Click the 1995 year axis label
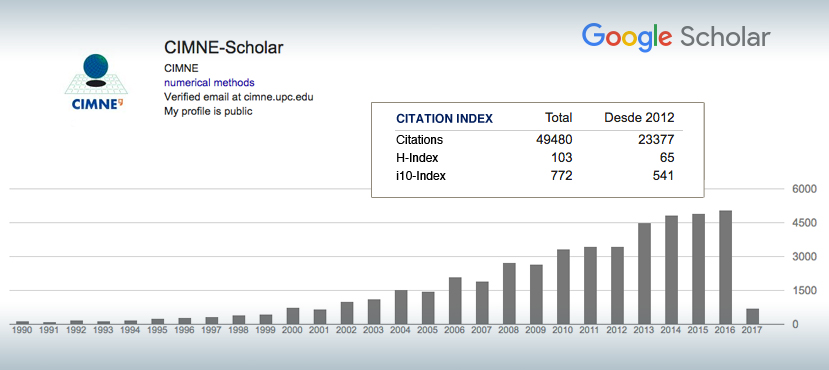The image size is (829, 370). pos(158,330)
